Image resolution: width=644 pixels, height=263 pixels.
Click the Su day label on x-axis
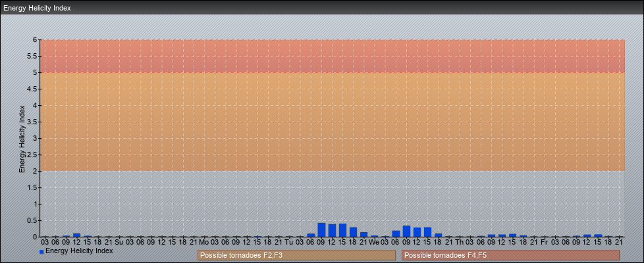[120, 242]
